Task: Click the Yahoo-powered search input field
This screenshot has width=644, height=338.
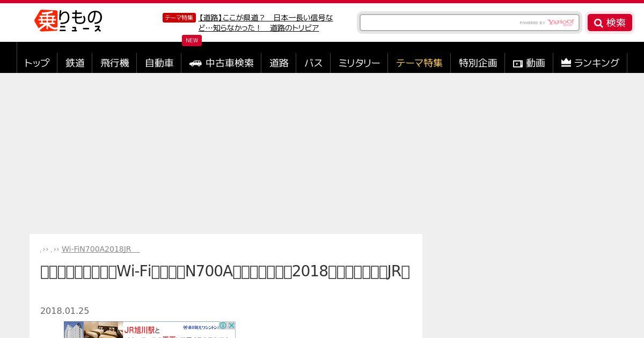Action: pos(470,23)
